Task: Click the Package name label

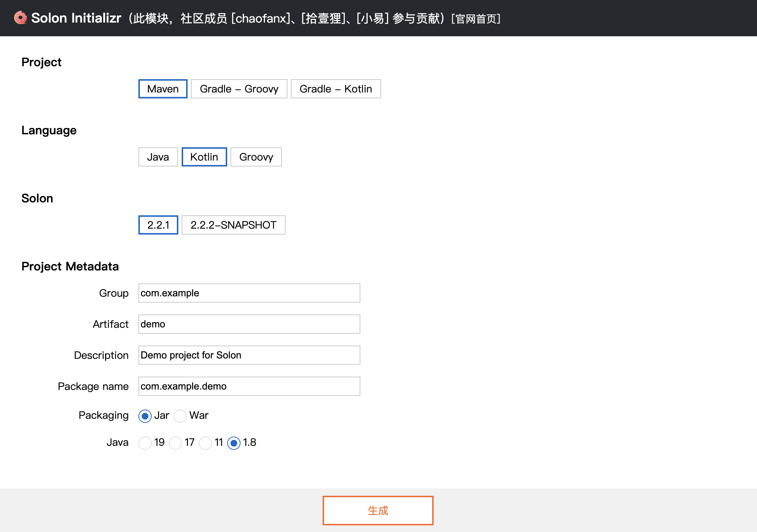Action: [x=93, y=386]
